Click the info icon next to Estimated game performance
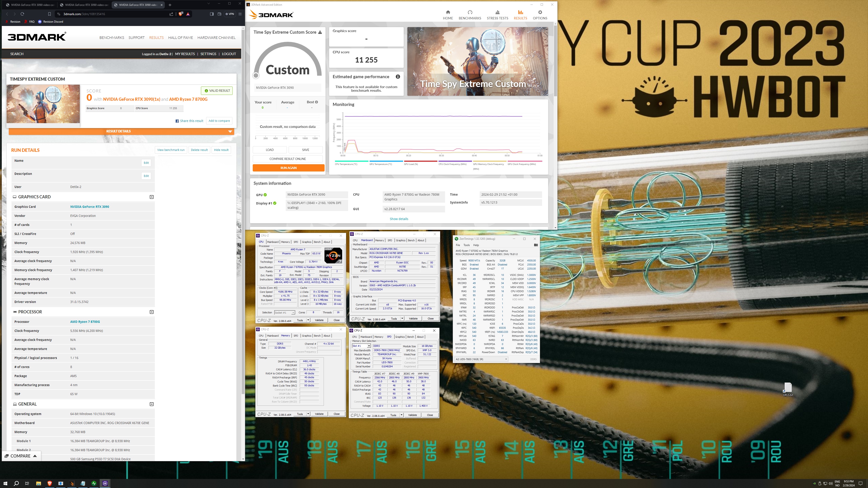Screen dimensions: 868x488 pyautogui.click(x=398, y=76)
